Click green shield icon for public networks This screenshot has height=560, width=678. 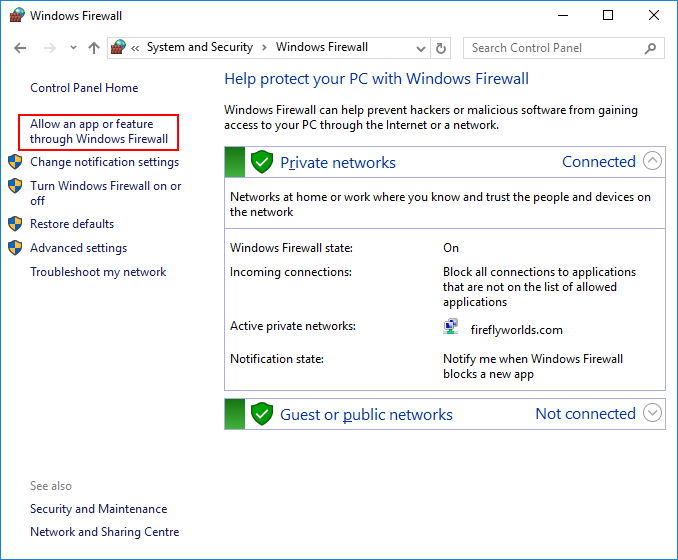pyautogui.click(x=262, y=414)
